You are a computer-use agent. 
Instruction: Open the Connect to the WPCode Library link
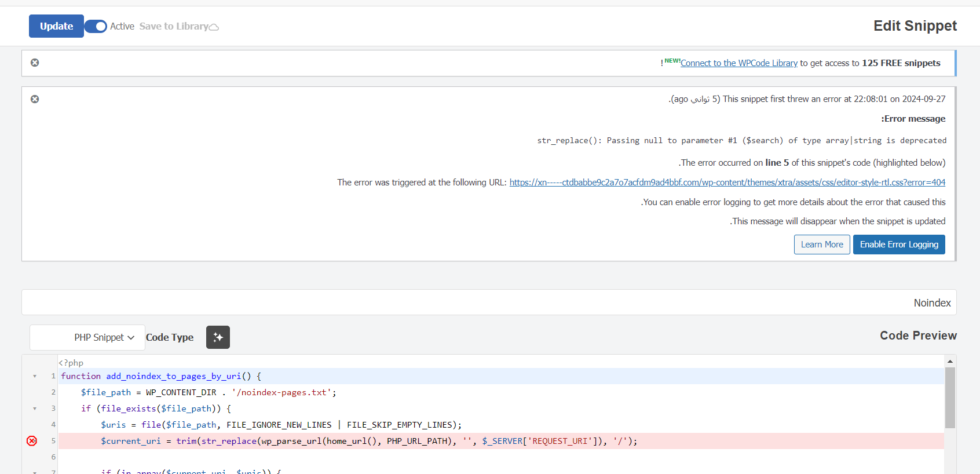pyautogui.click(x=738, y=63)
